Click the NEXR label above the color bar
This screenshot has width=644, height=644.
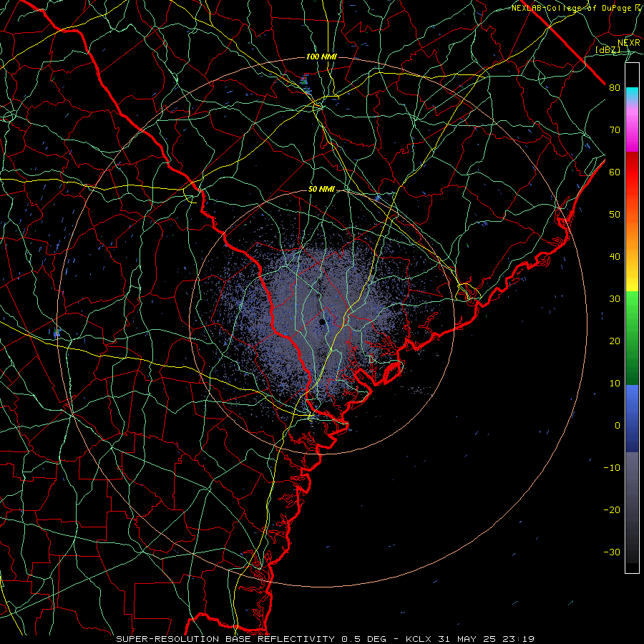[x=628, y=43]
